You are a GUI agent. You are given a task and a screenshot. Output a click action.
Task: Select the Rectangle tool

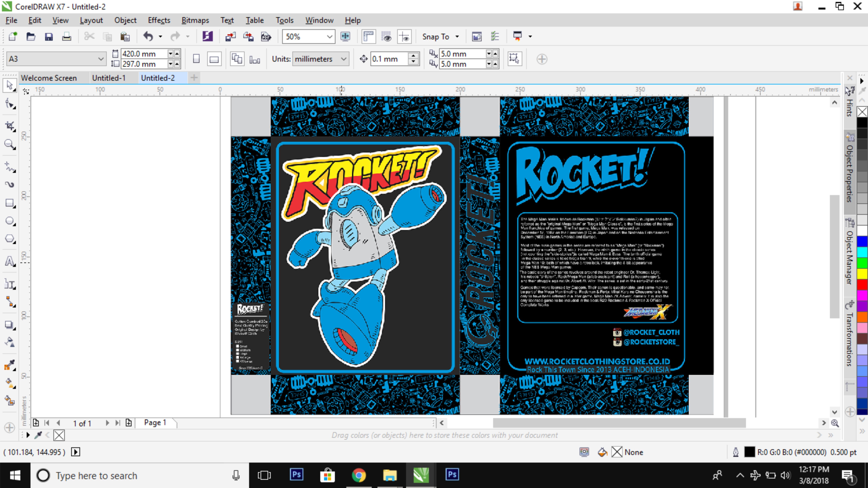pos(9,203)
